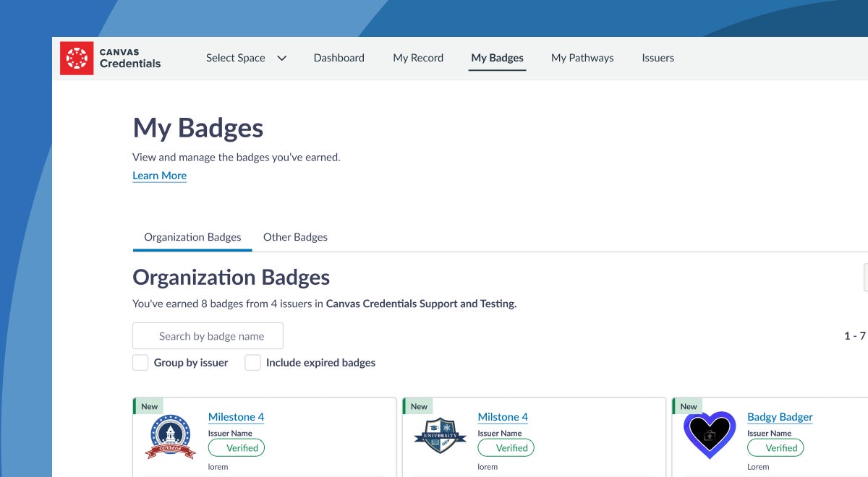This screenshot has width=868, height=477.
Task: Open the Dashboard nav item
Action: [x=339, y=58]
